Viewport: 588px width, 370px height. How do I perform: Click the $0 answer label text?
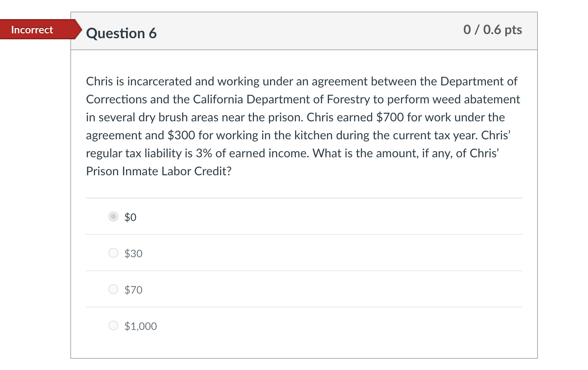point(130,217)
